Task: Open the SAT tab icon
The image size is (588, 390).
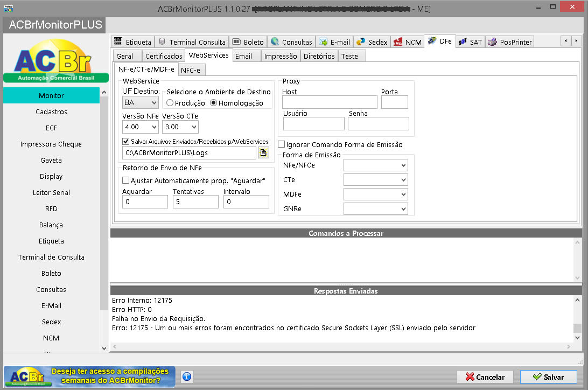Action: click(463, 41)
